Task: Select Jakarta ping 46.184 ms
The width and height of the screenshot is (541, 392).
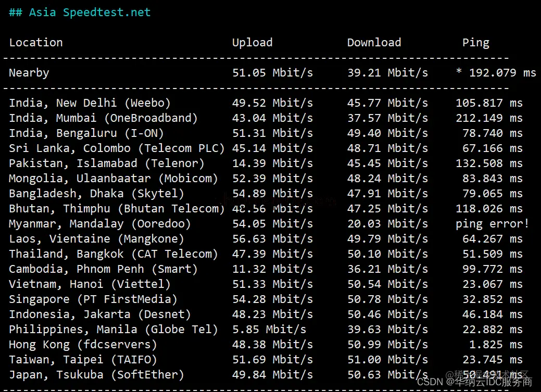Action: click(x=493, y=314)
